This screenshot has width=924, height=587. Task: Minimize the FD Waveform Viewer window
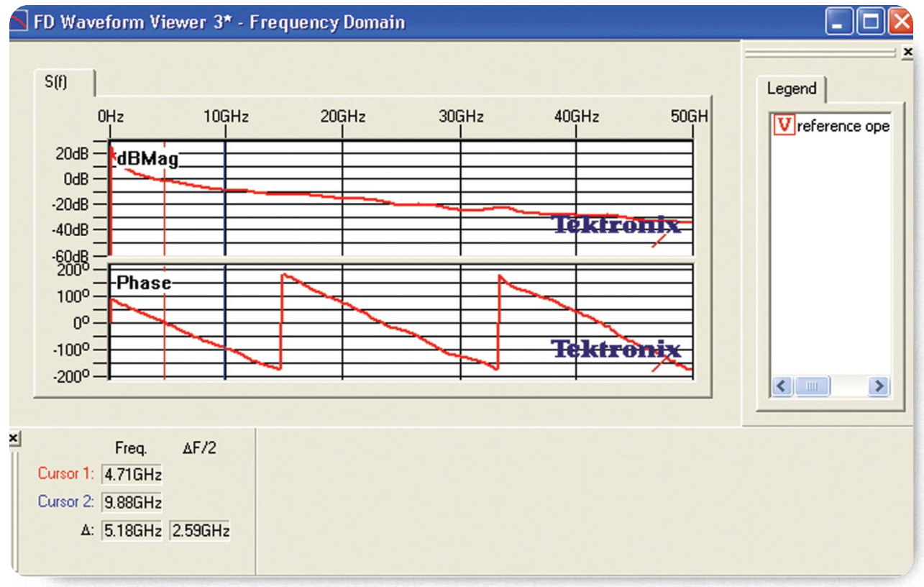pyautogui.click(x=838, y=22)
